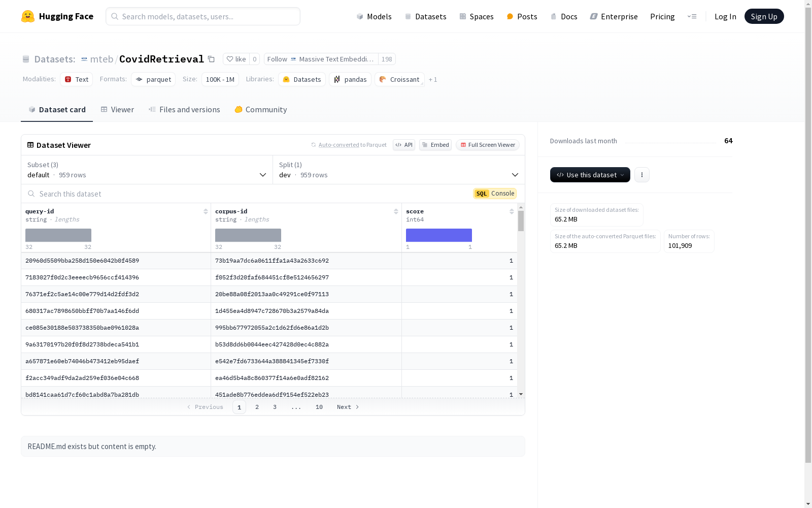Jump to page 10 of results

point(319,407)
